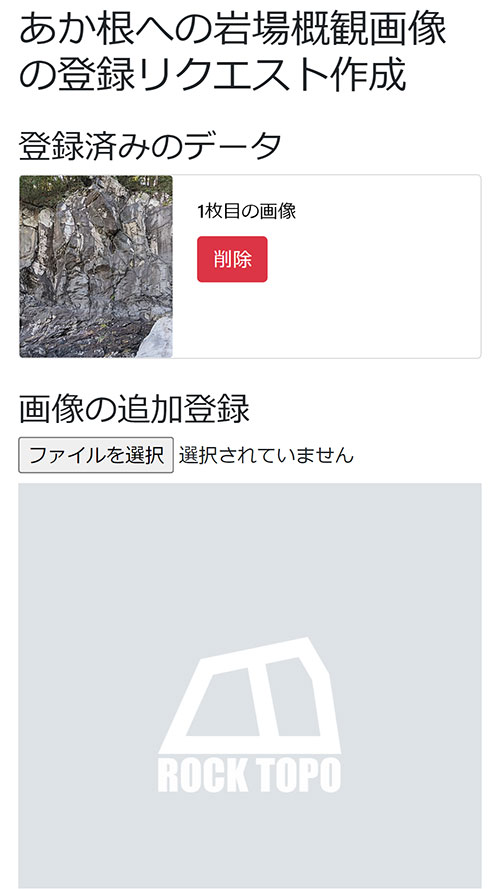Screen dimensions: 500x889
Task: Click the white ROCK TOPO wordmark text
Action: click(249, 776)
